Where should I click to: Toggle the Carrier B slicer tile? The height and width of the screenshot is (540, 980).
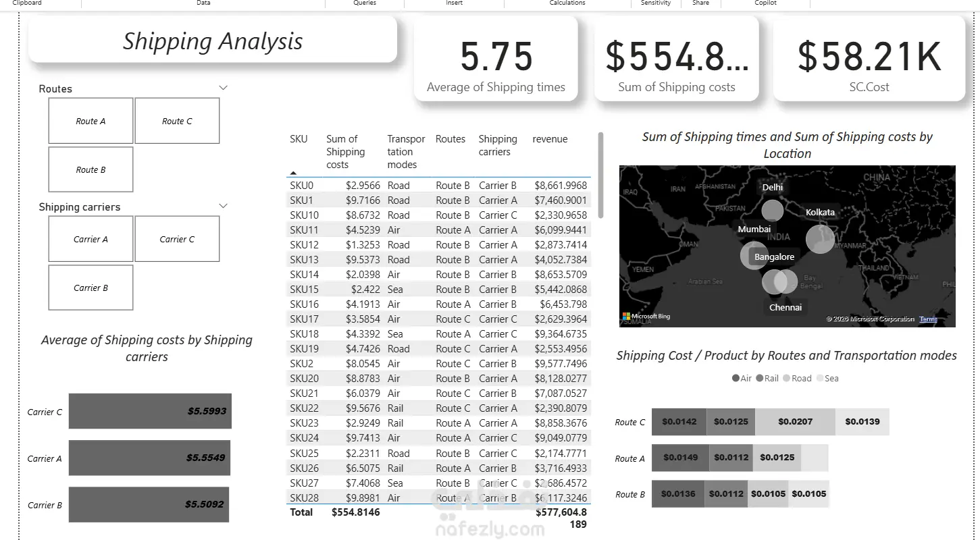click(91, 288)
